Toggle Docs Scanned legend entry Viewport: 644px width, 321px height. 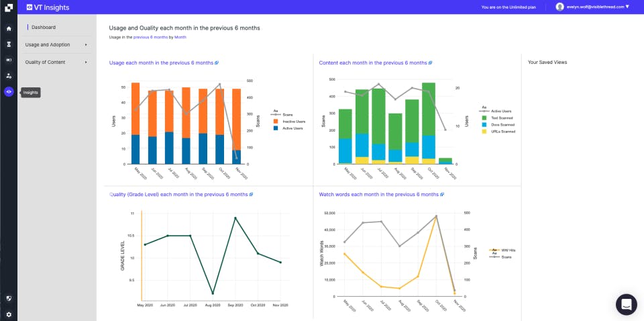498,124
